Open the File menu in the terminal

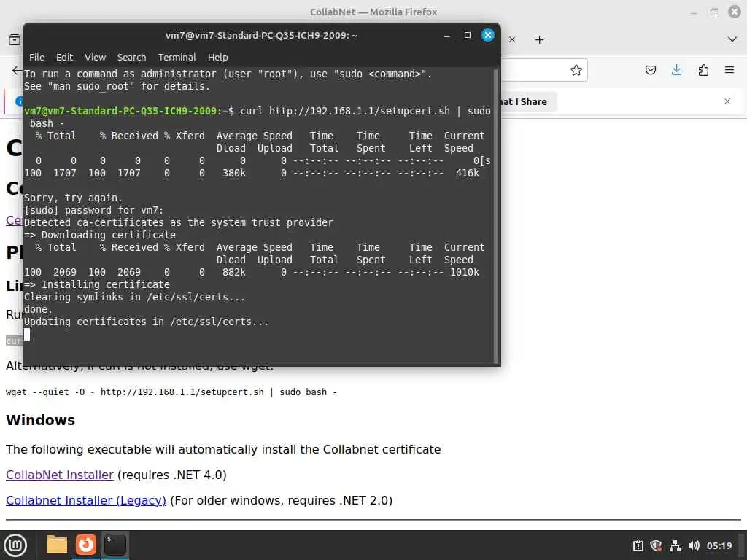coord(36,57)
